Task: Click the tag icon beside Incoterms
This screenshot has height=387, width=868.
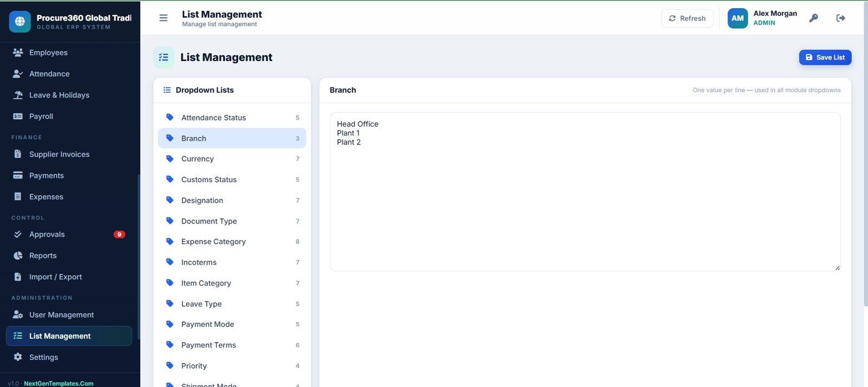Action: point(170,262)
